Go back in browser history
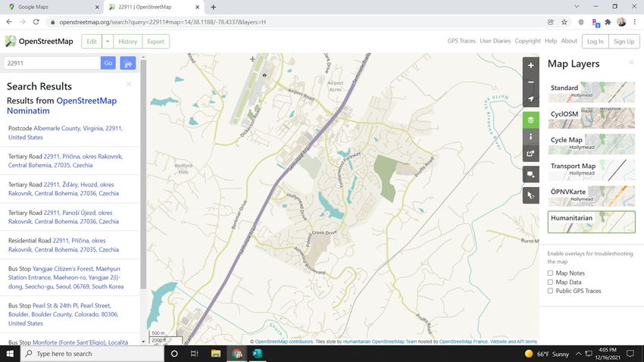 click(x=9, y=22)
